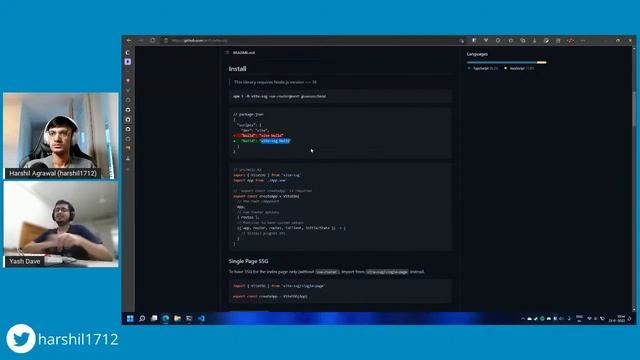Click the vite-ssg/single-page inline code
Screen dimensions: 640x360
(x=387, y=272)
